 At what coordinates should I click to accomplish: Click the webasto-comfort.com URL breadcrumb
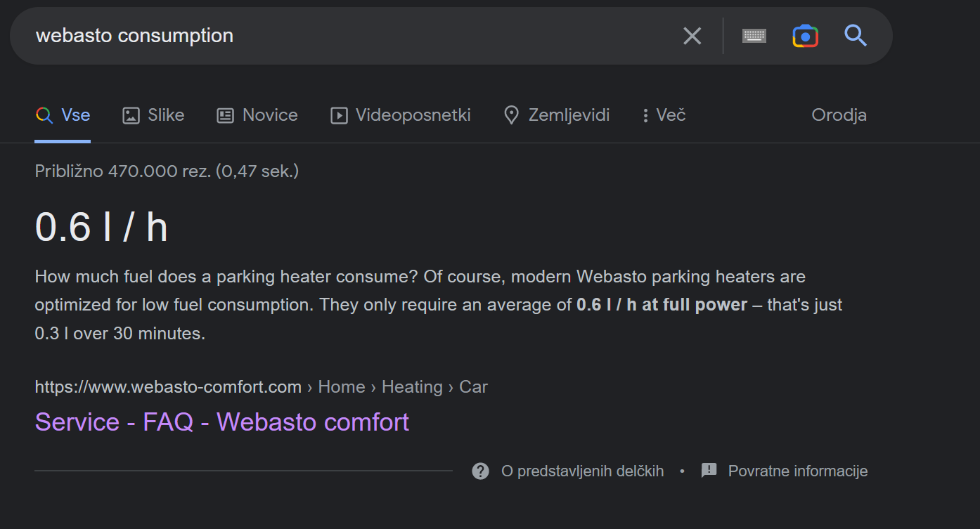click(168, 387)
